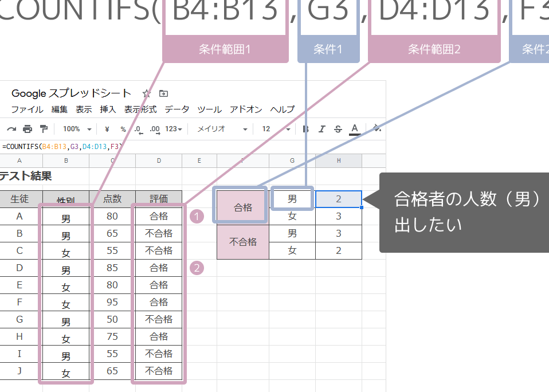Open the 編集 menu
549x392 pixels.
[60, 109]
